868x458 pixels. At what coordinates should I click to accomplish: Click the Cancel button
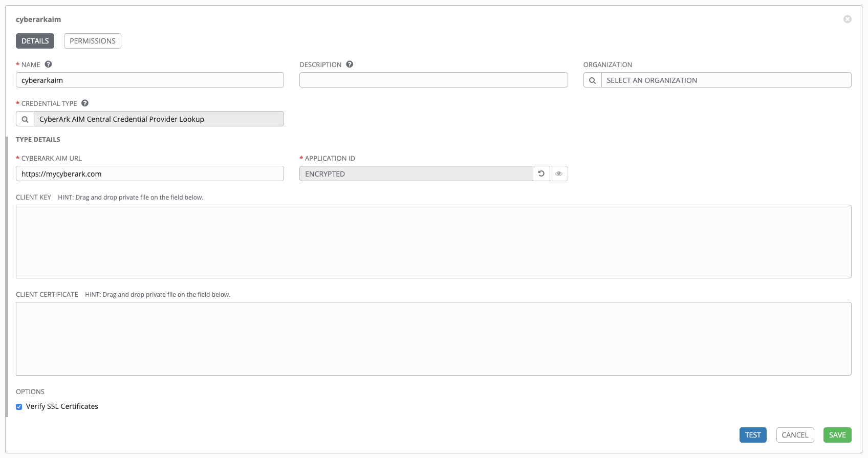[x=795, y=435]
